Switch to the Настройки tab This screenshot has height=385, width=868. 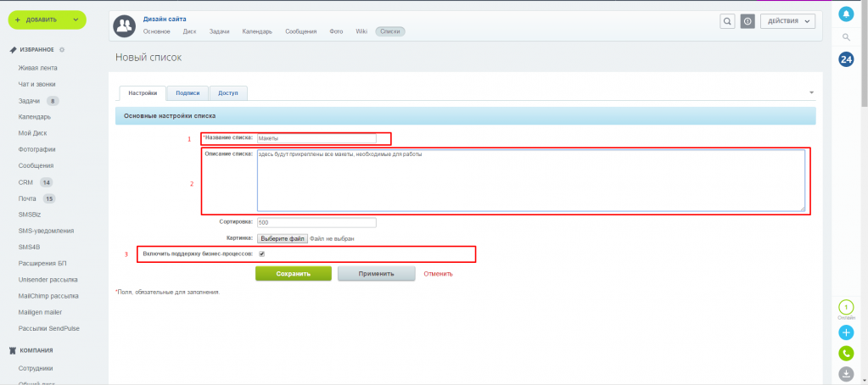[x=143, y=93]
